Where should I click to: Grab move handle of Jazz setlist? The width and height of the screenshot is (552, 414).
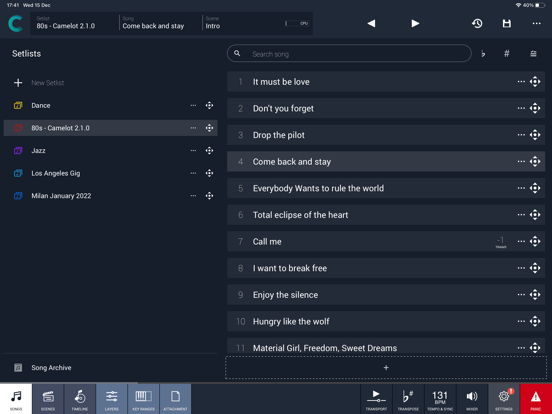click(209, 151)
